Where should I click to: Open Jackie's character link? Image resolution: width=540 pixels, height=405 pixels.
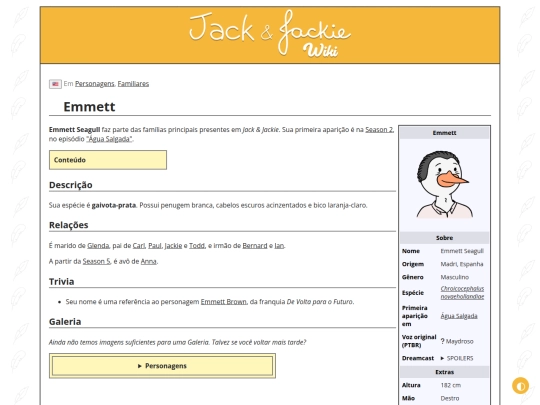click(173, 246)
